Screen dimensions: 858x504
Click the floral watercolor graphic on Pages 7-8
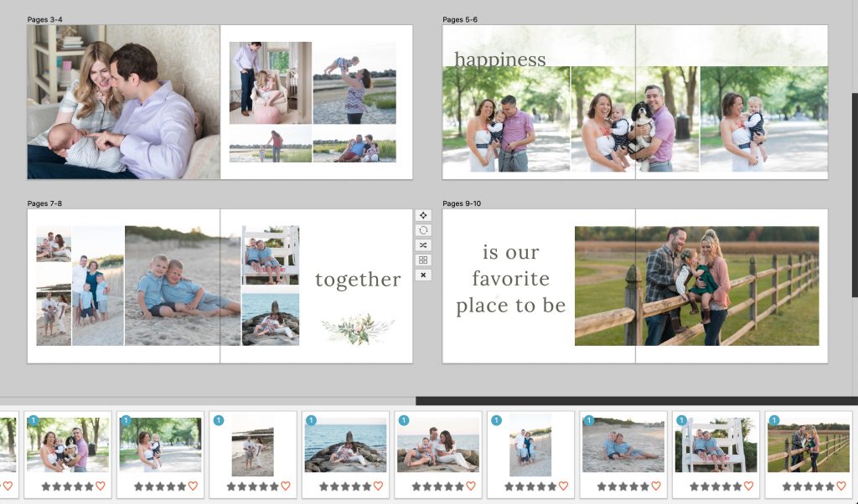click(x=358, y=328)
